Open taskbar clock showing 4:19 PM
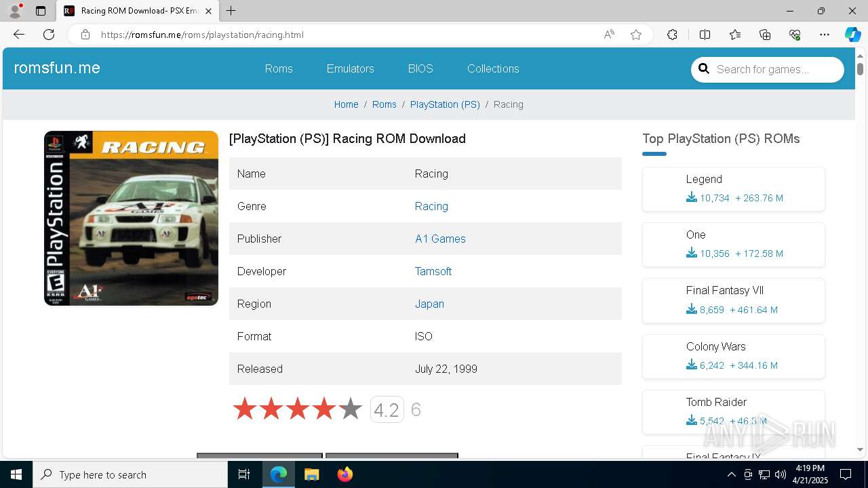Screen dimensions: 868x488 810,474
